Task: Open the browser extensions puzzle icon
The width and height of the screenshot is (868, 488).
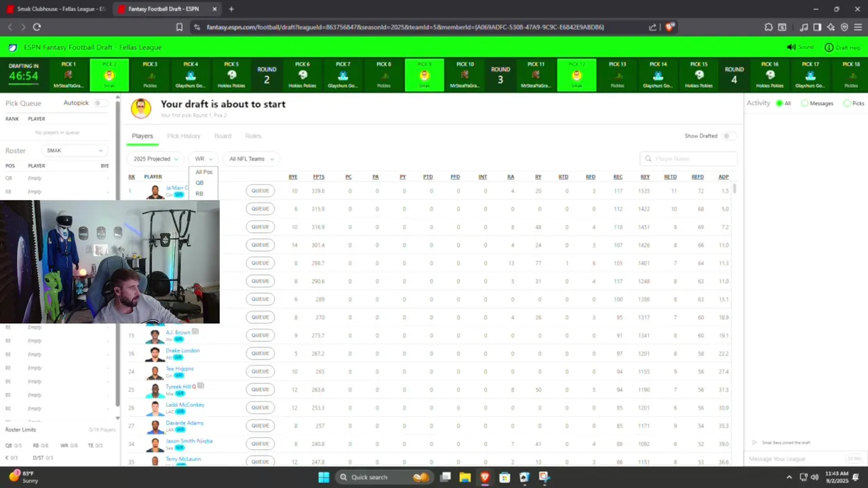Action: pos(768,27)
